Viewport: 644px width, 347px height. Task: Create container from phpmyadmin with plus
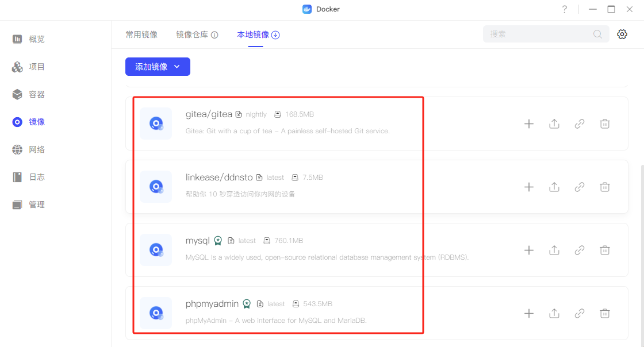click(529, 313)
